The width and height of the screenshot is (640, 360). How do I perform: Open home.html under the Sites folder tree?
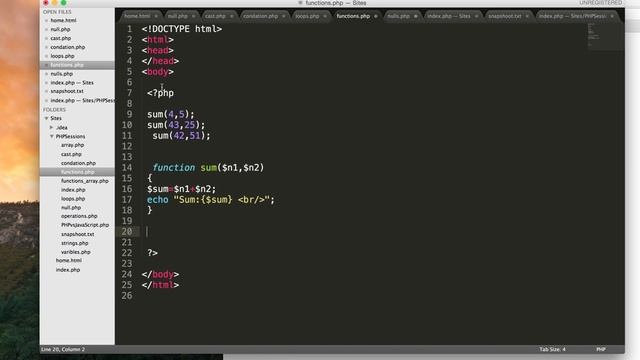69,260
